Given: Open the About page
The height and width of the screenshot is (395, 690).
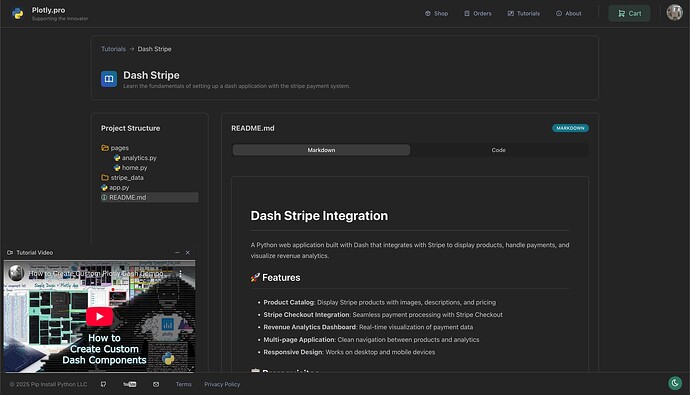Looking at the screenshot, I should 569,14.
